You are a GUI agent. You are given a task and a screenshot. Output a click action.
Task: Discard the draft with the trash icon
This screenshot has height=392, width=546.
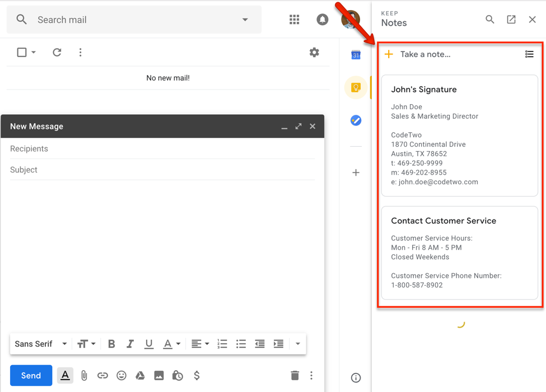coord(295,376)
